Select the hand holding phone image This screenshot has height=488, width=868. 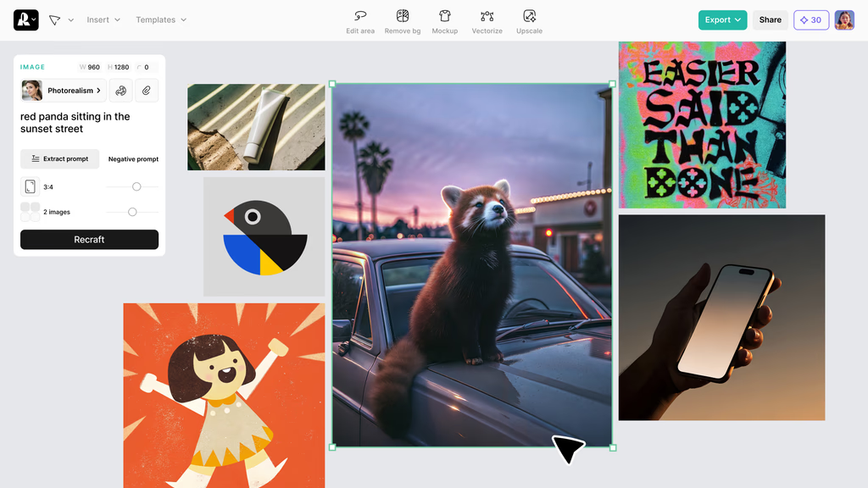point(721,318)
